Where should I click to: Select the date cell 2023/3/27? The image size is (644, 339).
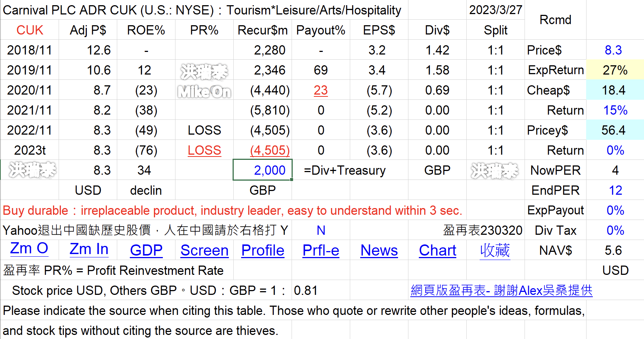tap(496, 10)
